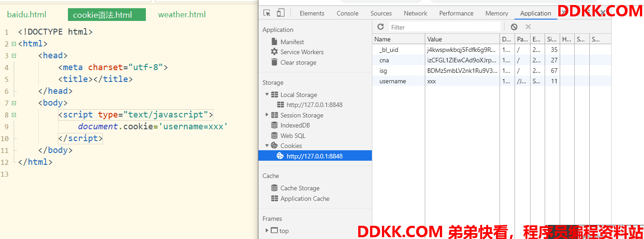Screen dimensions: 644x239
Task: Open the Performance tab
Action: point(457,13)
